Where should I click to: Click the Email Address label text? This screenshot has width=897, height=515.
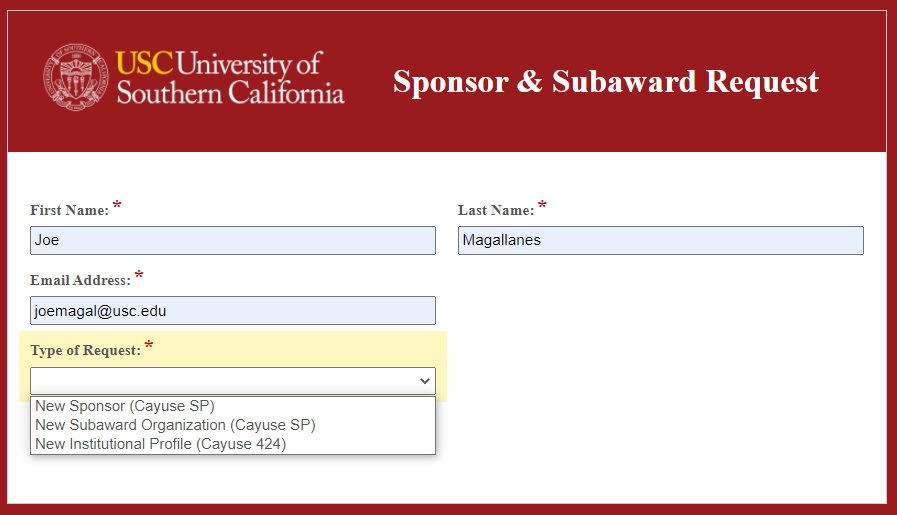click(81, 280)
